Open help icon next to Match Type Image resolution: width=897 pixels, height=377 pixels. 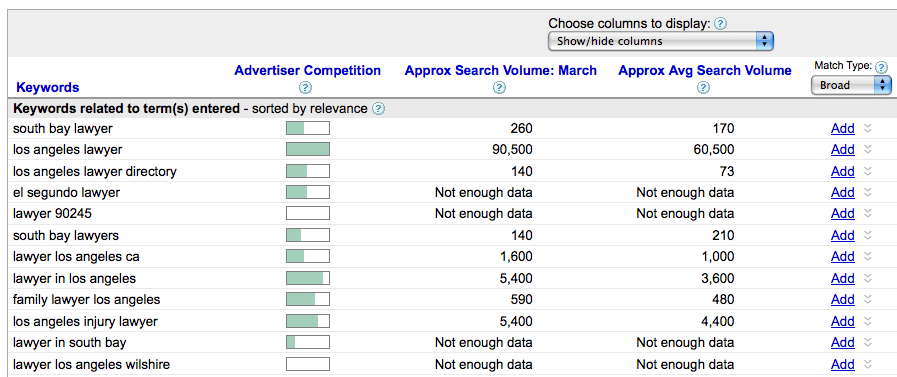[882, 67]
